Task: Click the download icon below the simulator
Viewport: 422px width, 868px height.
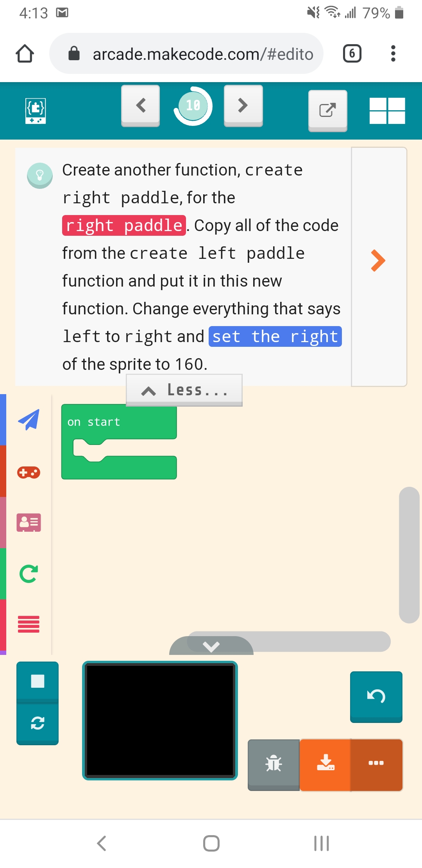Action: (326, 762)
